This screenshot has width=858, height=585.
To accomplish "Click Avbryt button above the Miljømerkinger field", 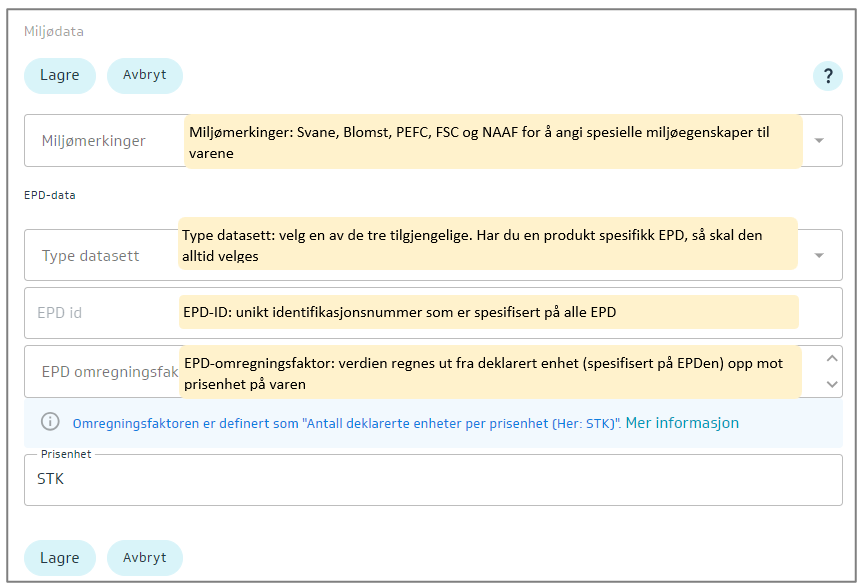I will coord(144,76).
